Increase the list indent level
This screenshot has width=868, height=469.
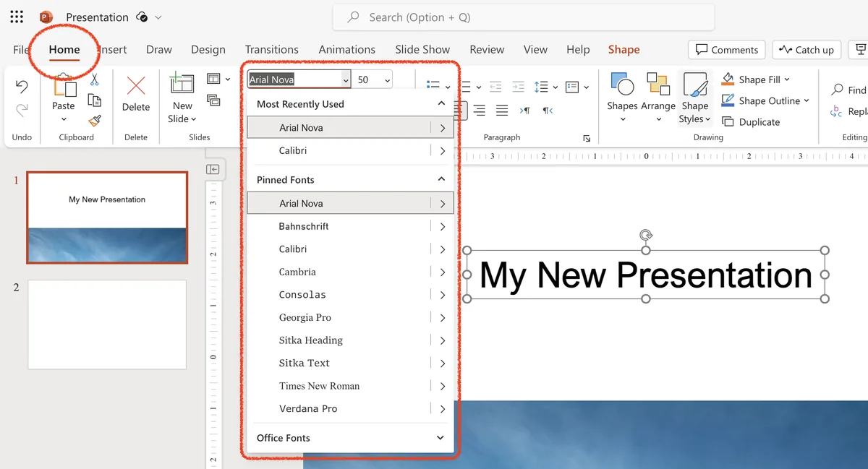point(518,87)
